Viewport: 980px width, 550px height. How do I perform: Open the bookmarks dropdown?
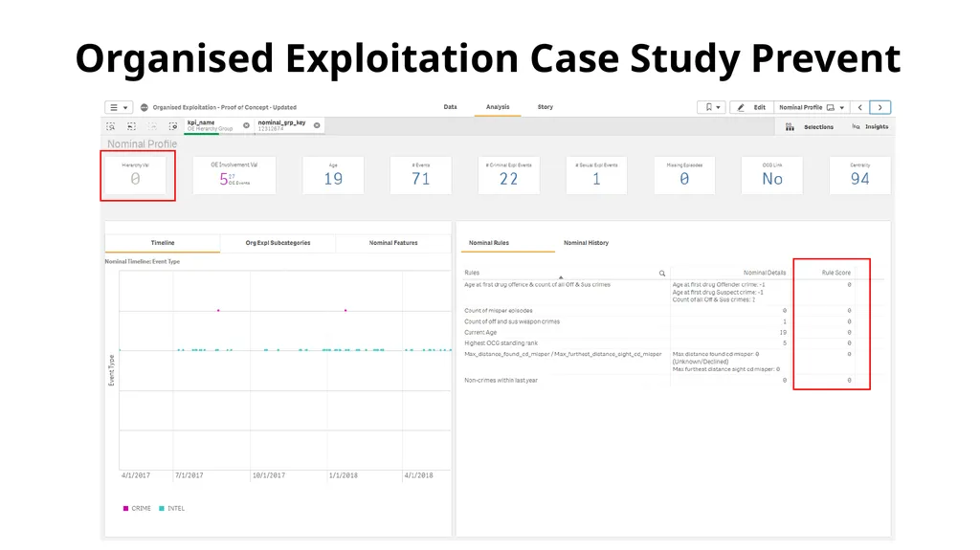click(x=712, y=107)
